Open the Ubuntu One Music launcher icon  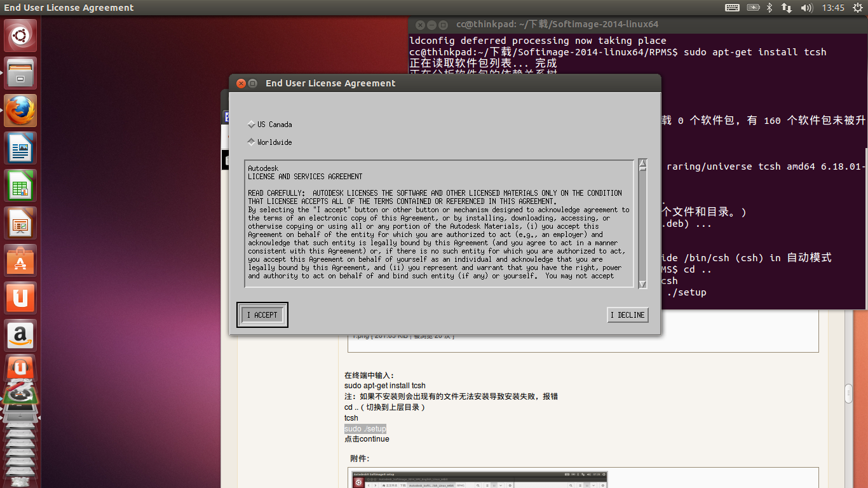21,367
